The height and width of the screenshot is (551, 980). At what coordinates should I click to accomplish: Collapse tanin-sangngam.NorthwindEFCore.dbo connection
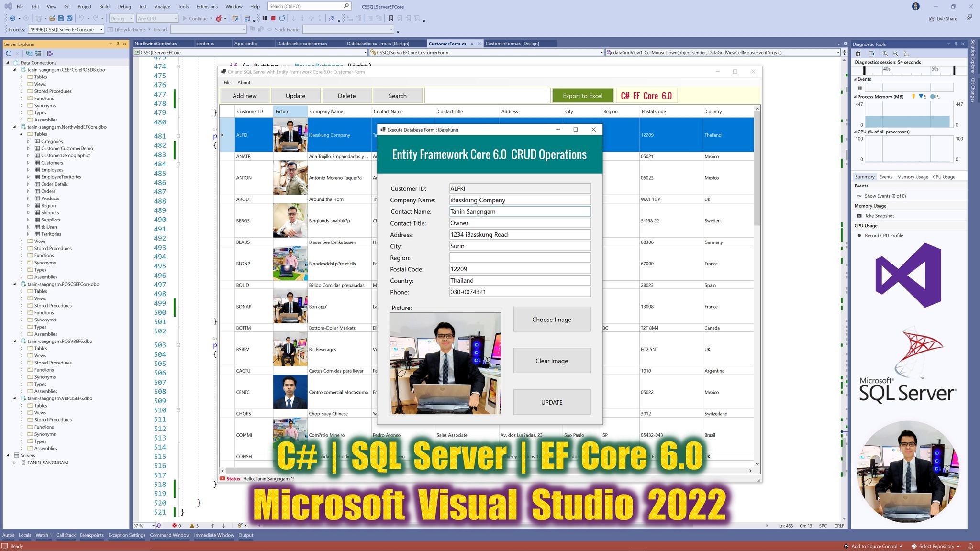click(14, 127)
